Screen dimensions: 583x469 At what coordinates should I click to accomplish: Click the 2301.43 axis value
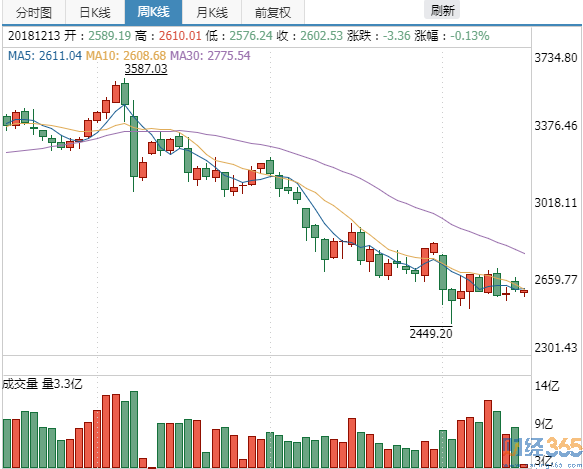point(556,348)
